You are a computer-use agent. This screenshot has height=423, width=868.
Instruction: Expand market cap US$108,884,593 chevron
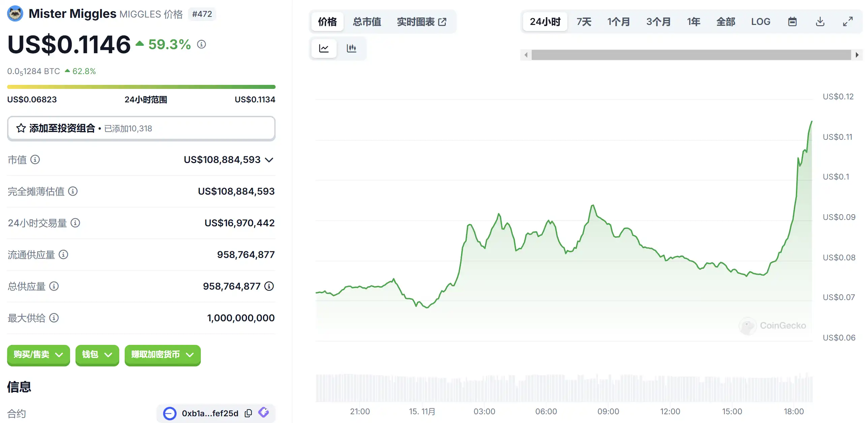269,160
